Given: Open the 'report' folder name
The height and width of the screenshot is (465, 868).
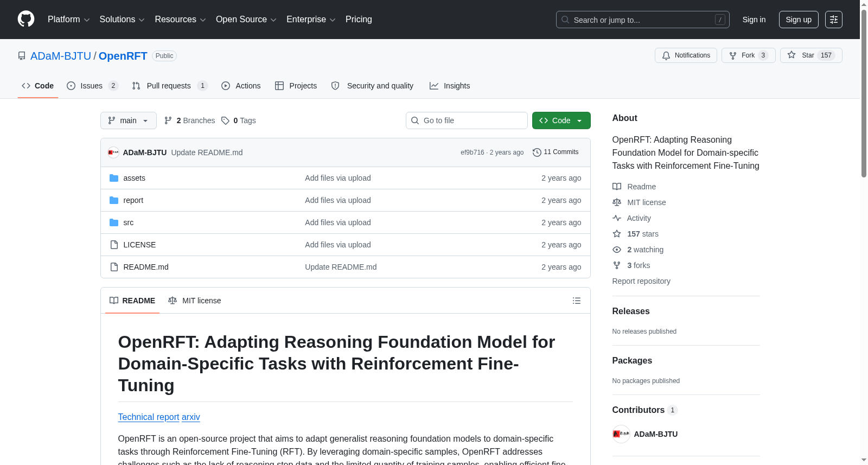Looking at the screenshot, I should click(x=133, y=200).
